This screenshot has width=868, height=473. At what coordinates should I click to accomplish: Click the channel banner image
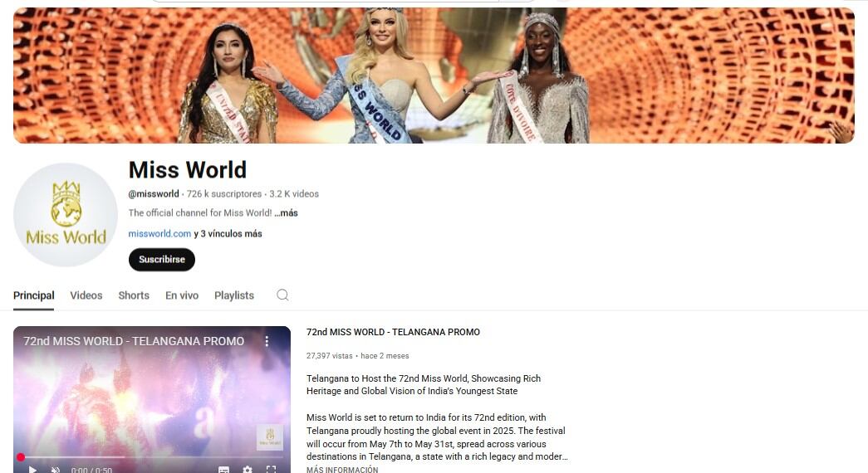tap(434, 76)
